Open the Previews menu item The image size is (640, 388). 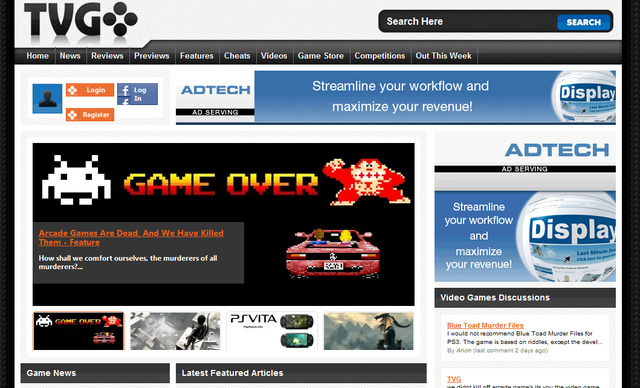coord(151,56)
